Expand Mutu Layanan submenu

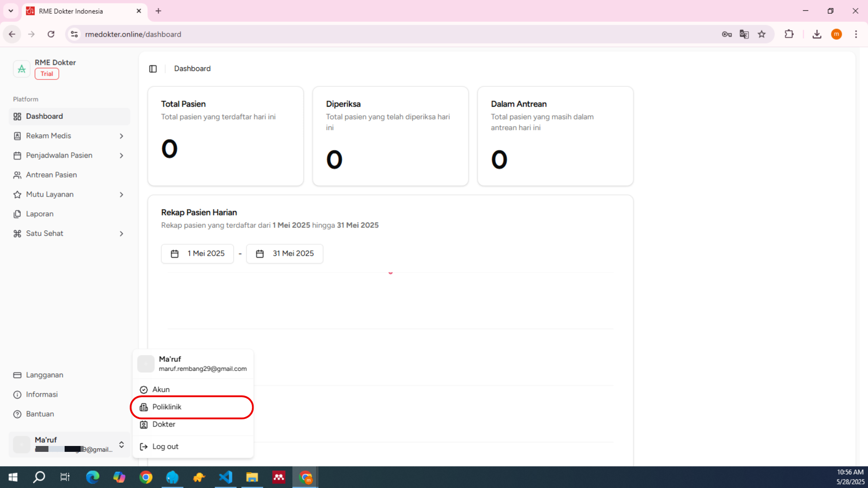(x=121, y=195)
